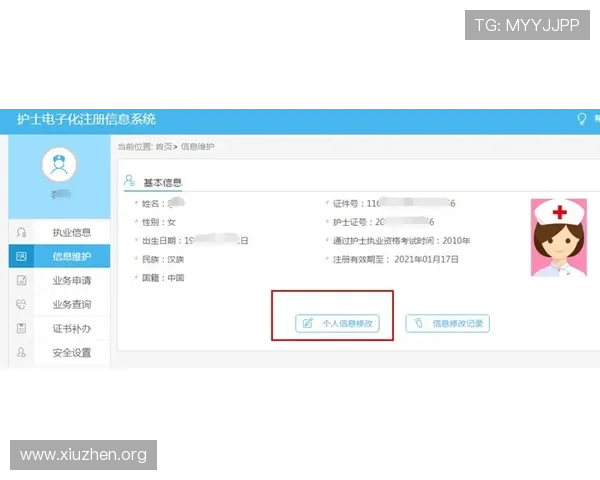Click the person icon next to 基本信息
The image size is (600, 480).
coord(129,180)
